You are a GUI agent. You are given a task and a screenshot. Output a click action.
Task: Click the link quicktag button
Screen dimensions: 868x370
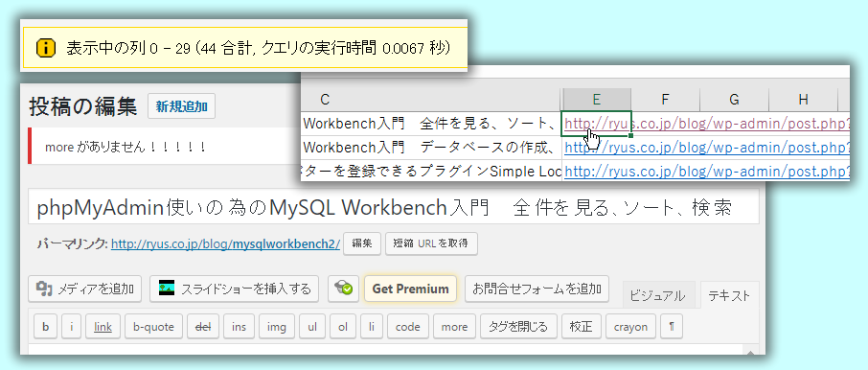click(x=103, y=327)
